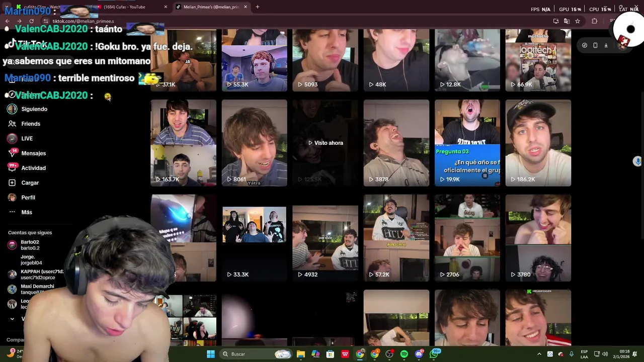
Task: Show hidden system tray icons
Action: pos(539,354)
